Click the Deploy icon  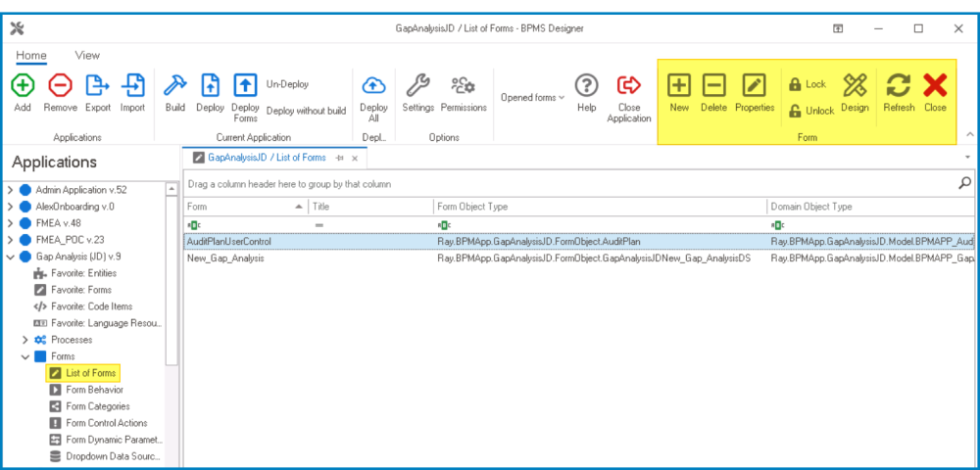[x=210, y=84]
